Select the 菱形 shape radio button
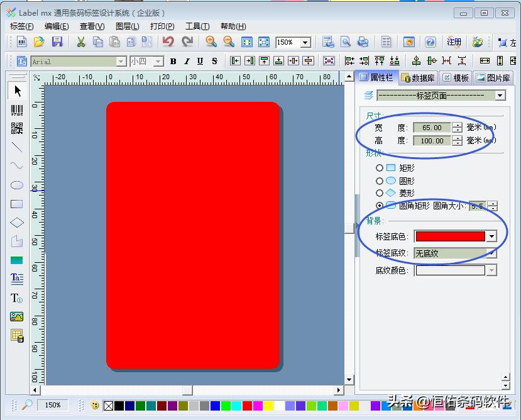The width and height of the screenshot is (521, 420). 380,193
